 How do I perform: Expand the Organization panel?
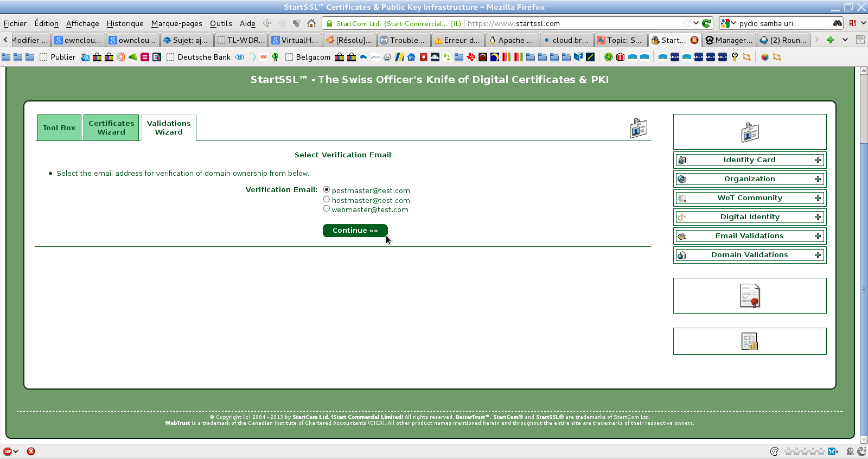click(x=750, y=179)
